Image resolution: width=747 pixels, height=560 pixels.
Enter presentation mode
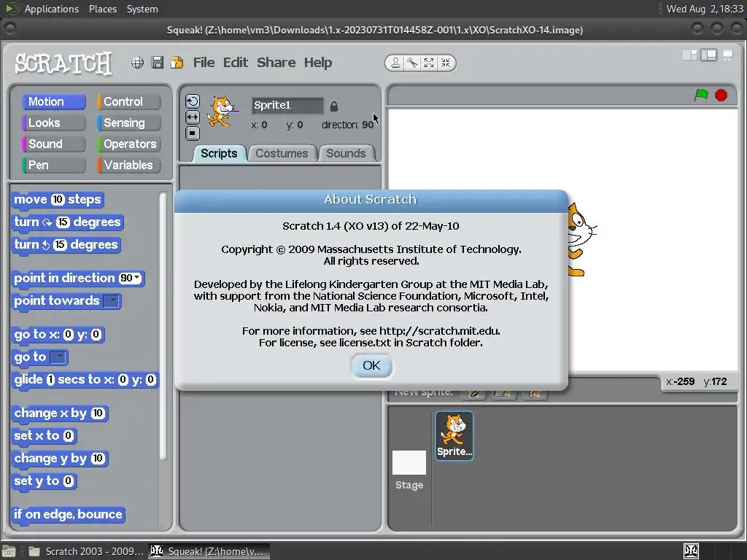click(x=727, y=55)
